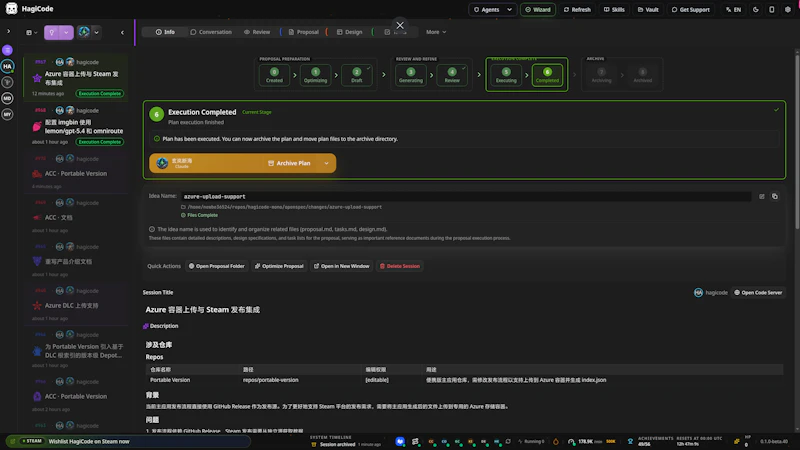Open the purple lightbulb button's dropdown arrow
Screen dimensions: 800x450
66,32
